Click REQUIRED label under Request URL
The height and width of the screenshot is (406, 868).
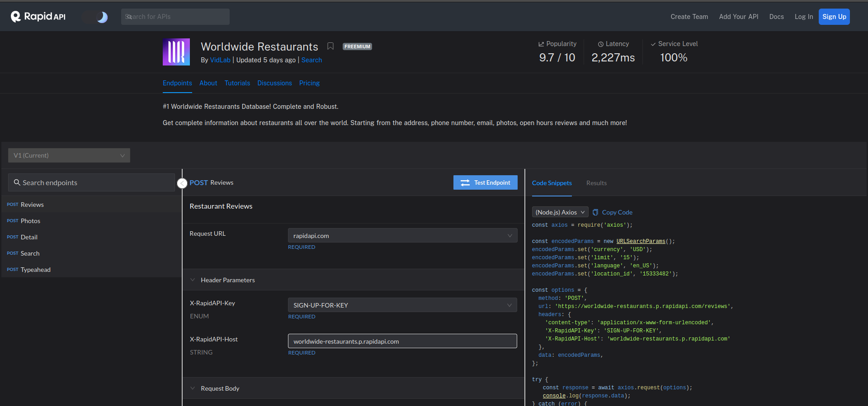(x=302, y=247)
